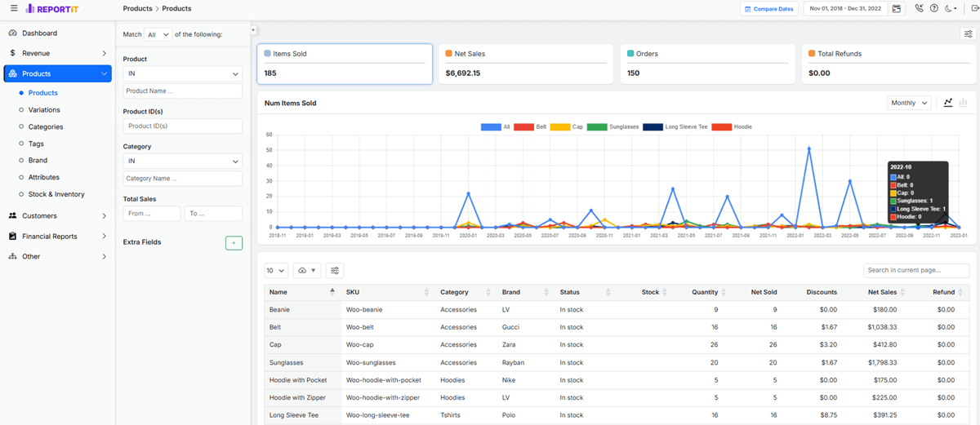Open the help question mark icon

click(934, 9)
